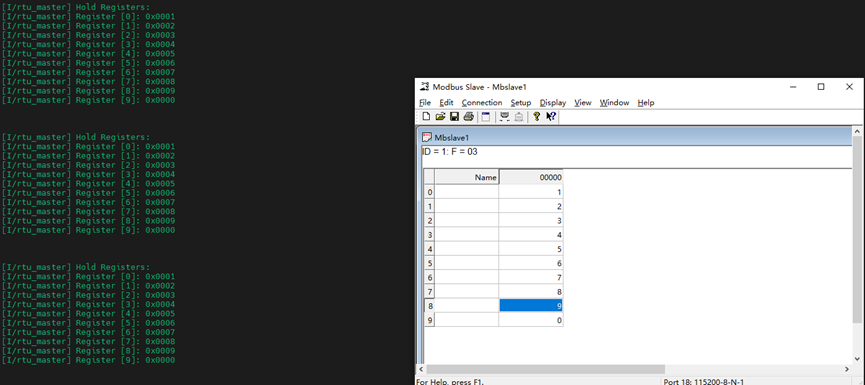Click the Name column header
The width and height of the screenshot is (865, 385).
click(x=467, y=178)
